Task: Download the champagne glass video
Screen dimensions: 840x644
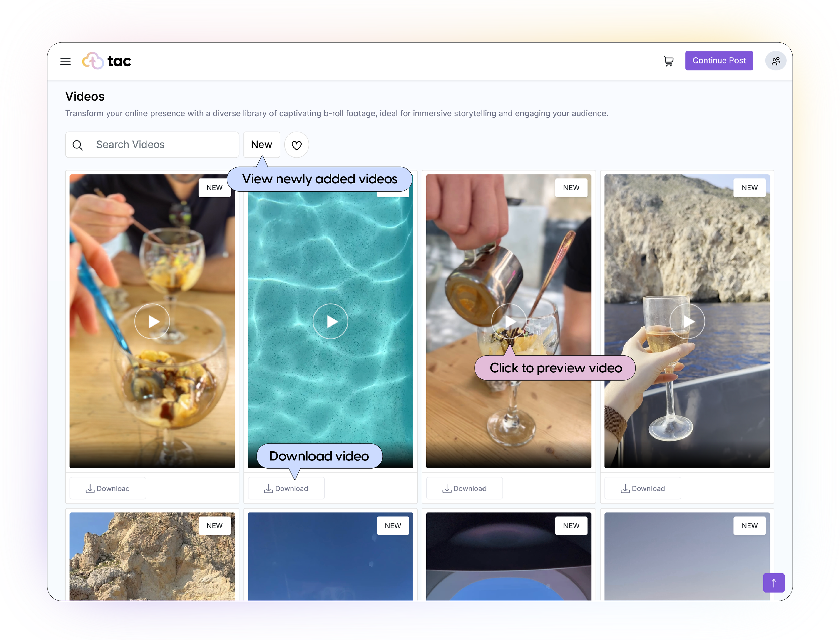Action: pyautogui.click(x=642, y=488)
